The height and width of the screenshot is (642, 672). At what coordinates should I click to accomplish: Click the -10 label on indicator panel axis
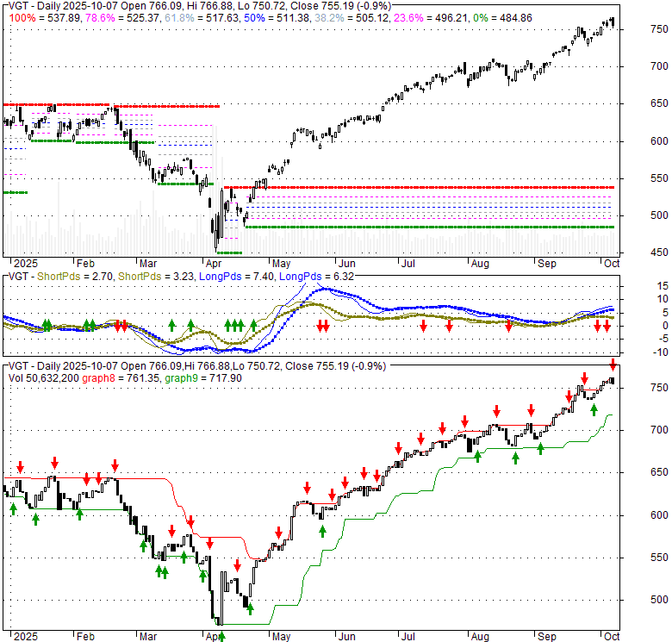[x=660, y=352]
